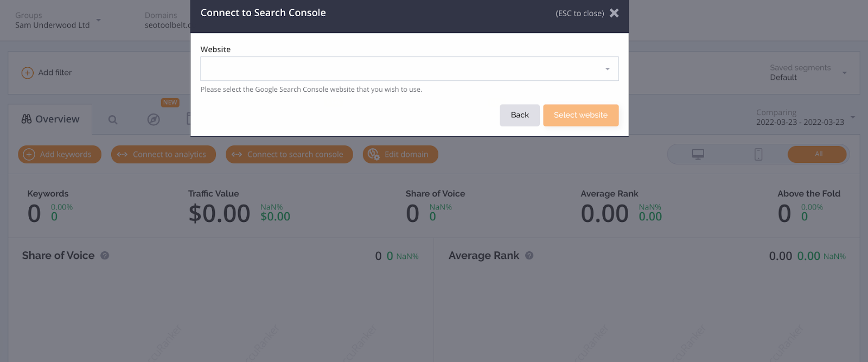Image resolution: width=868 pixels, height=362 pixels.
Task: Open the compass discovery tab marked NEW
Action: pos(154,120)
